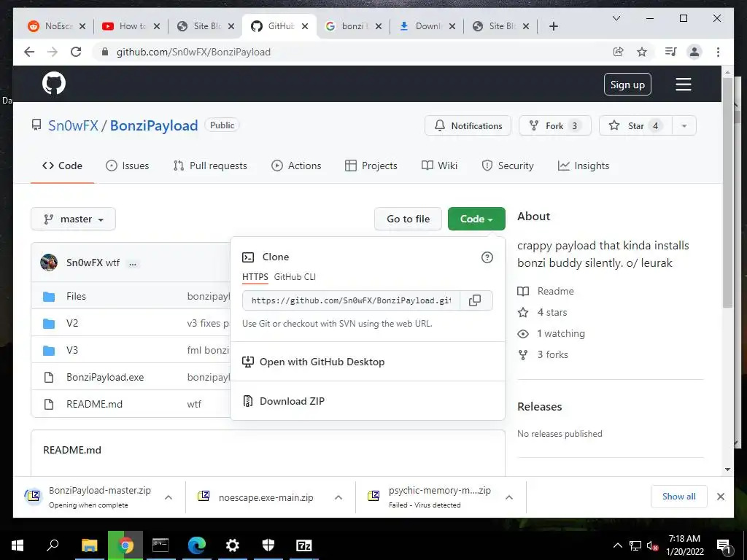This screenshot has height=560, width=747.
Task: Click the Notifications button
Action: coord(468,125)
